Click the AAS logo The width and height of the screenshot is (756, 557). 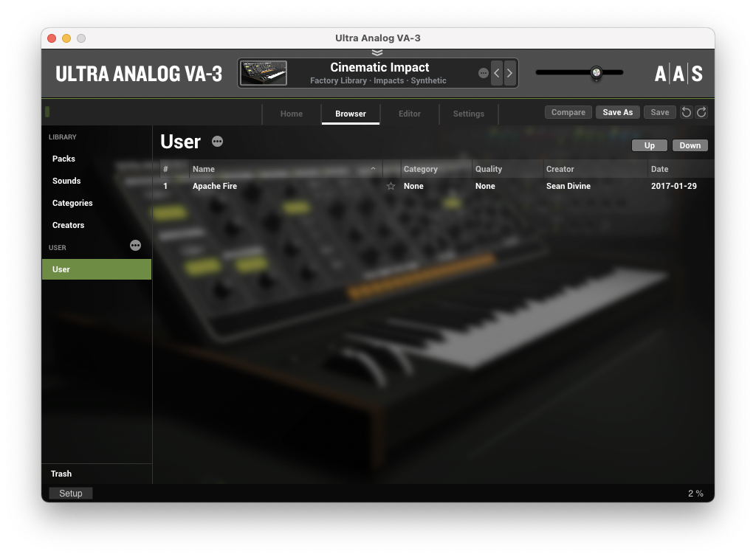(678, 74)
